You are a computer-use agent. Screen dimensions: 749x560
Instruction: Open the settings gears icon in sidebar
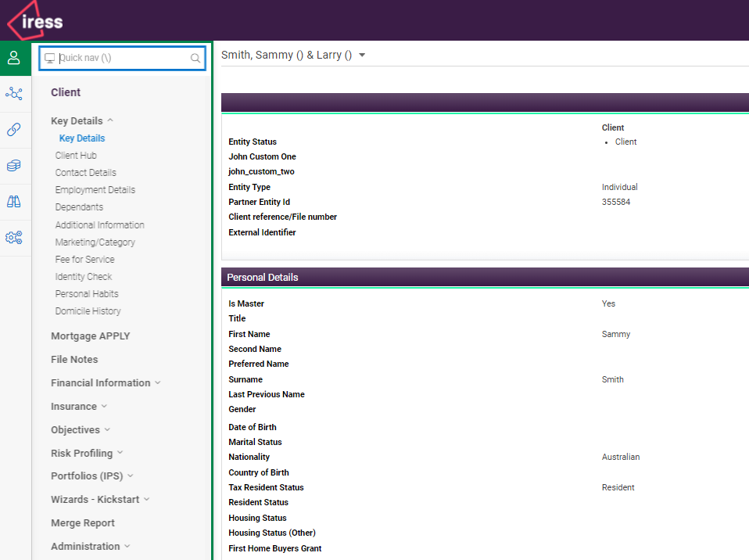[x=14, y=238]
